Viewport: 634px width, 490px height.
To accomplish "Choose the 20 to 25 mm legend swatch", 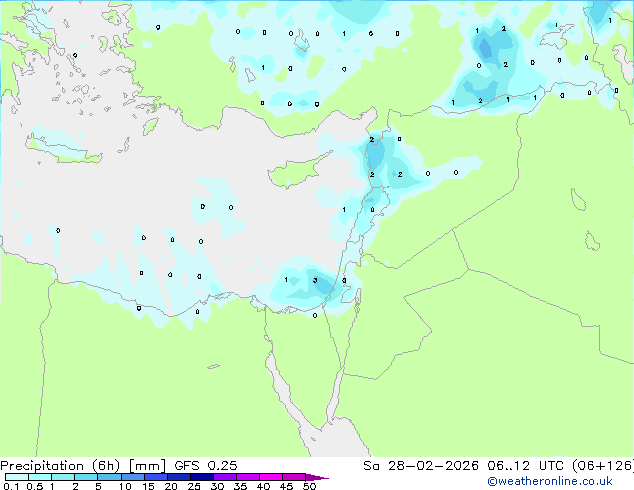I will tap(178, 477).
